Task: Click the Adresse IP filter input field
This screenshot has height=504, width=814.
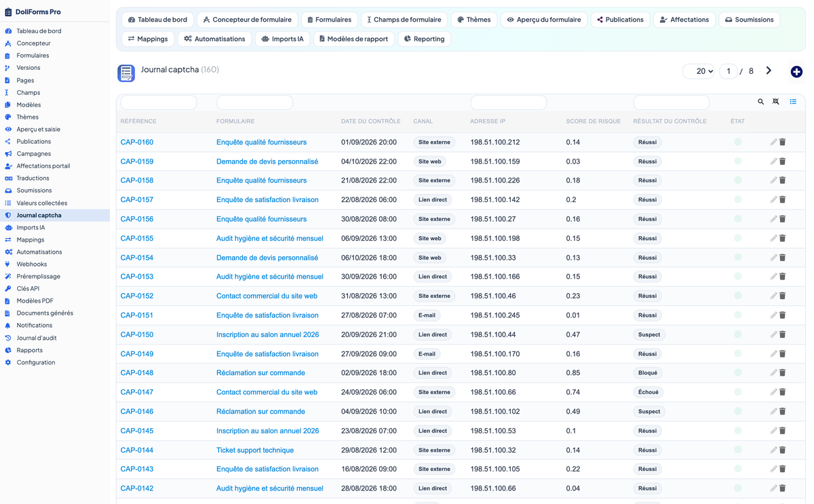Action: 509,102
